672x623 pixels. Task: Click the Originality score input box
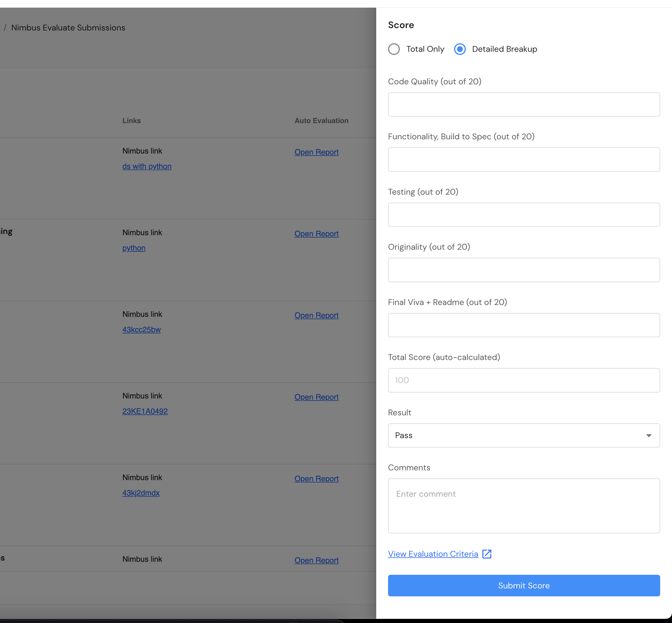pos(524,270)
